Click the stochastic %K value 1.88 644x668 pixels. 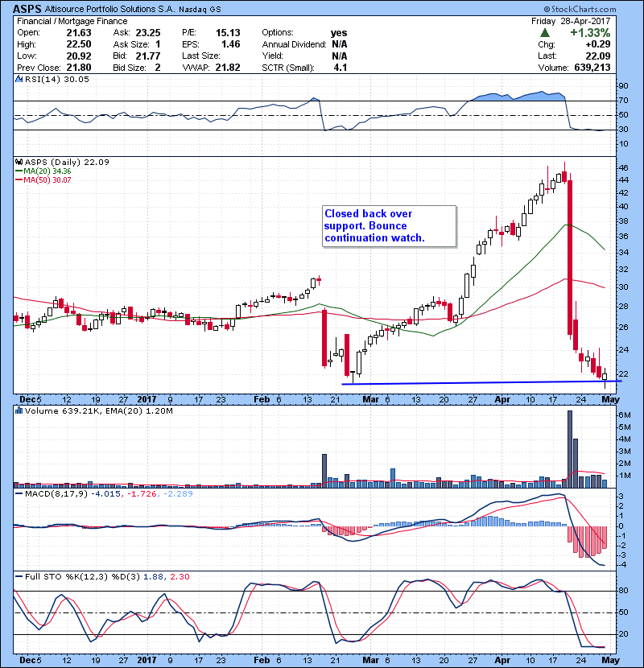[154, 577]
